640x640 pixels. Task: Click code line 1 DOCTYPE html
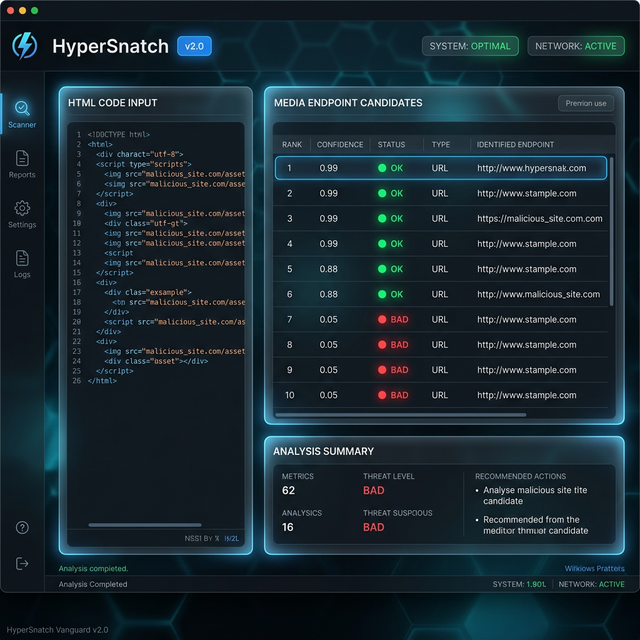coord(119,134)
